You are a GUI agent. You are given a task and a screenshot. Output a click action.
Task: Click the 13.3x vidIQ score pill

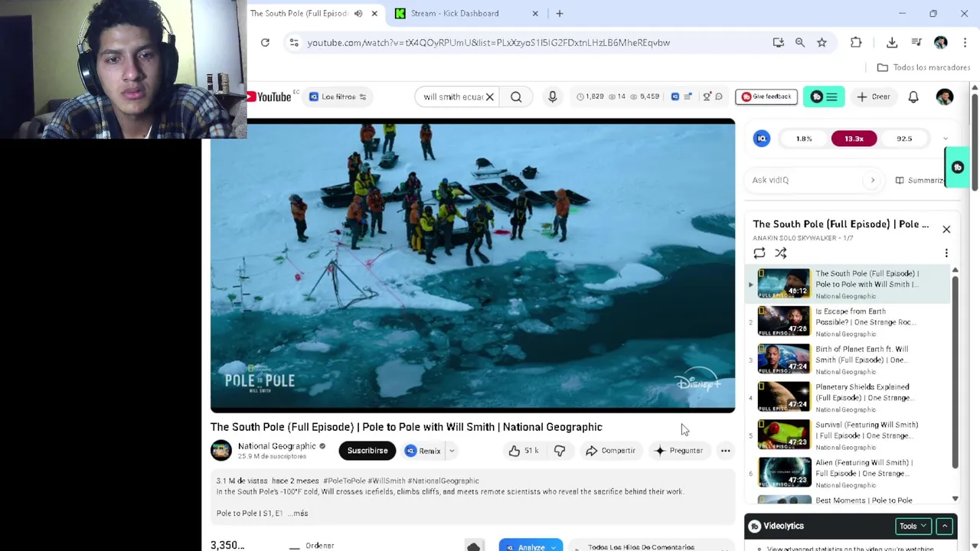coord(854,139)
